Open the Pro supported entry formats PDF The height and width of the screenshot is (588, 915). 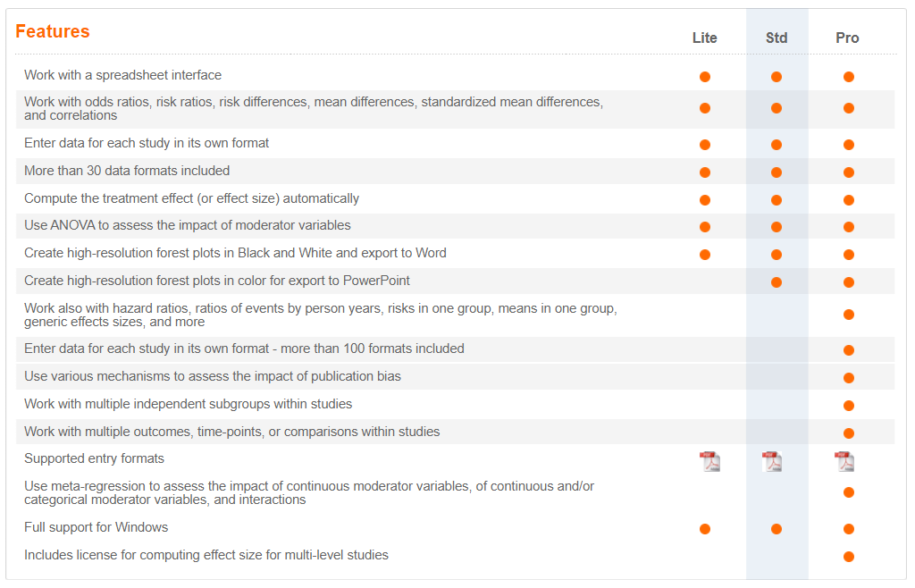click(844, 461)
